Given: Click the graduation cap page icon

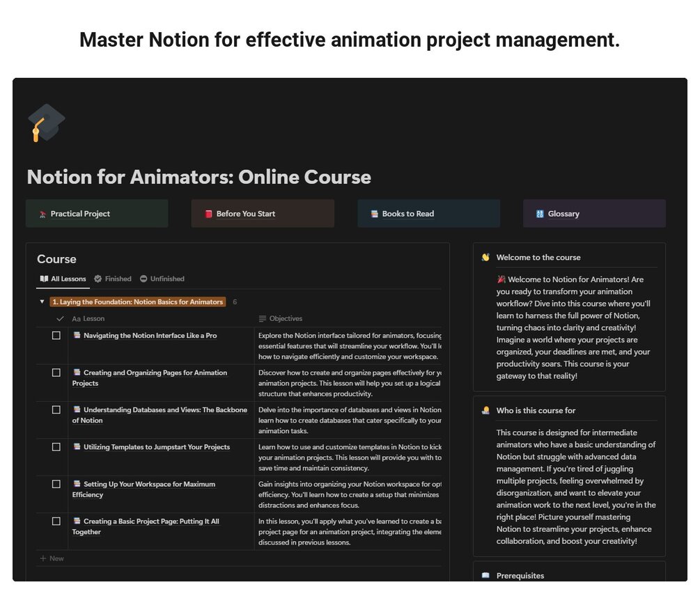Looking at the screenshot, I should [x=47, y=123].
